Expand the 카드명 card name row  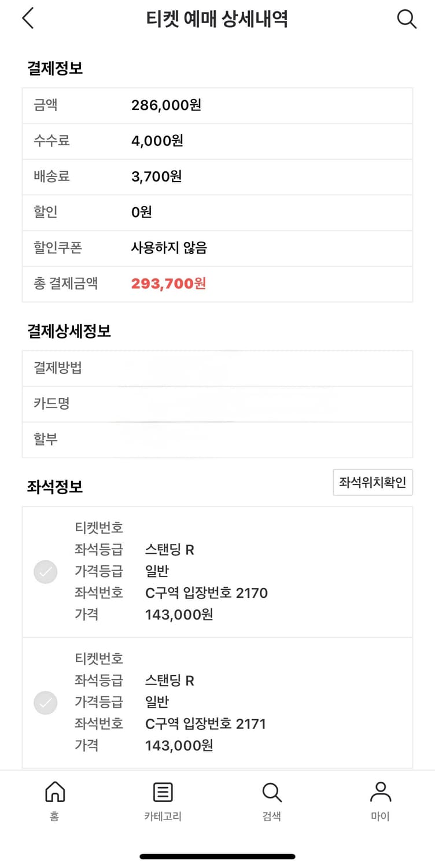click(217, 404)
